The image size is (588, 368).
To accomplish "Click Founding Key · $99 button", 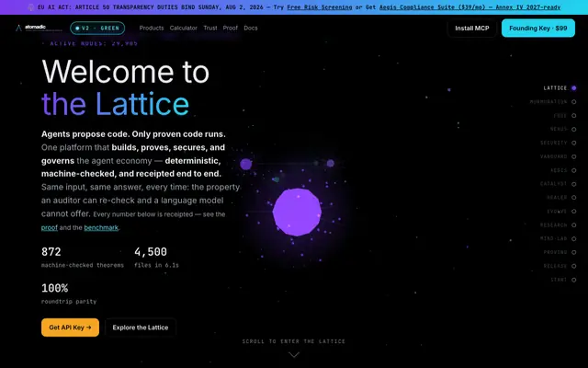I will 538,29.
